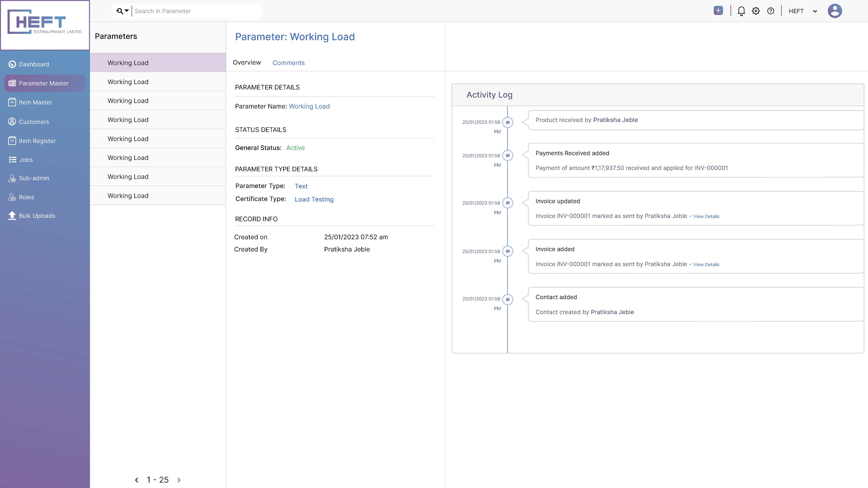
Task: Click the Parameter: Working Load page title
Action: pyautogui.click(x=295, y=37)
